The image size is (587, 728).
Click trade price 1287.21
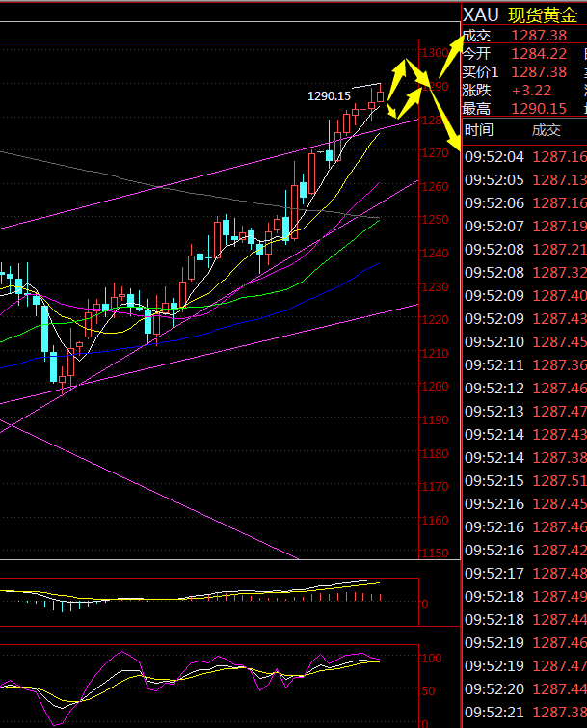[560, 250]
